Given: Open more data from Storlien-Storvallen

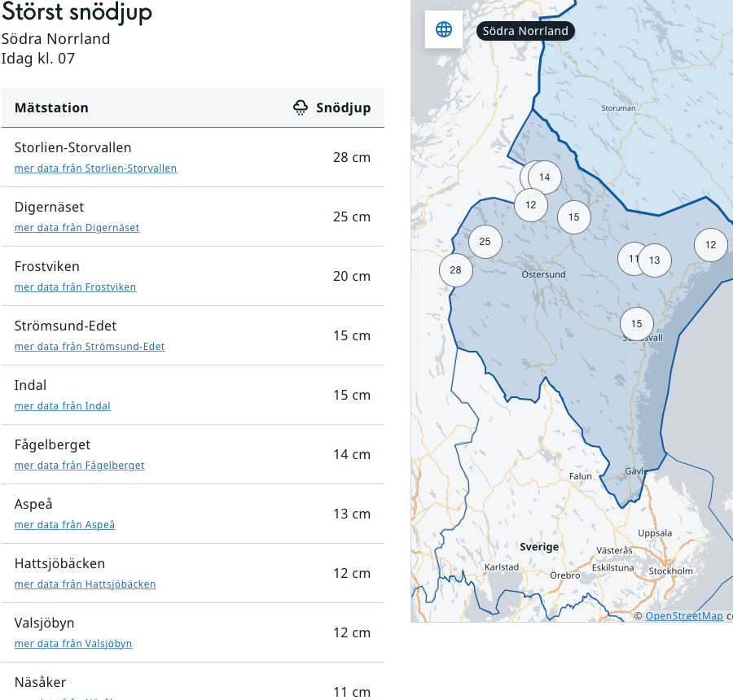Looking at the screenshot, I should click(95, 168).
